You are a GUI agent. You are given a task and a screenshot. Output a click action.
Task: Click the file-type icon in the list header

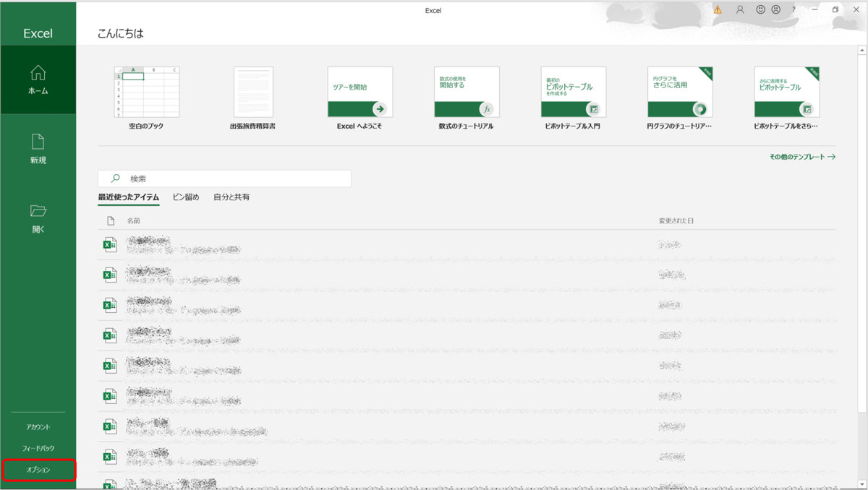pyautogui.click(x=111, y=220)
